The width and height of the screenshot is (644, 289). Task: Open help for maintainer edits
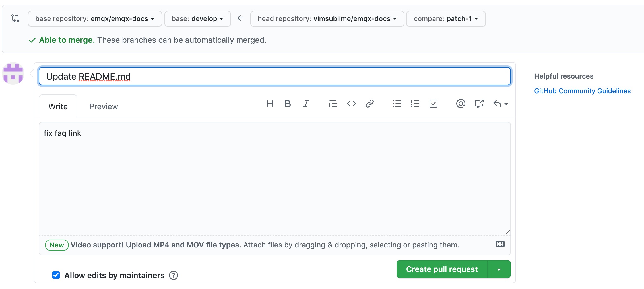174,275
